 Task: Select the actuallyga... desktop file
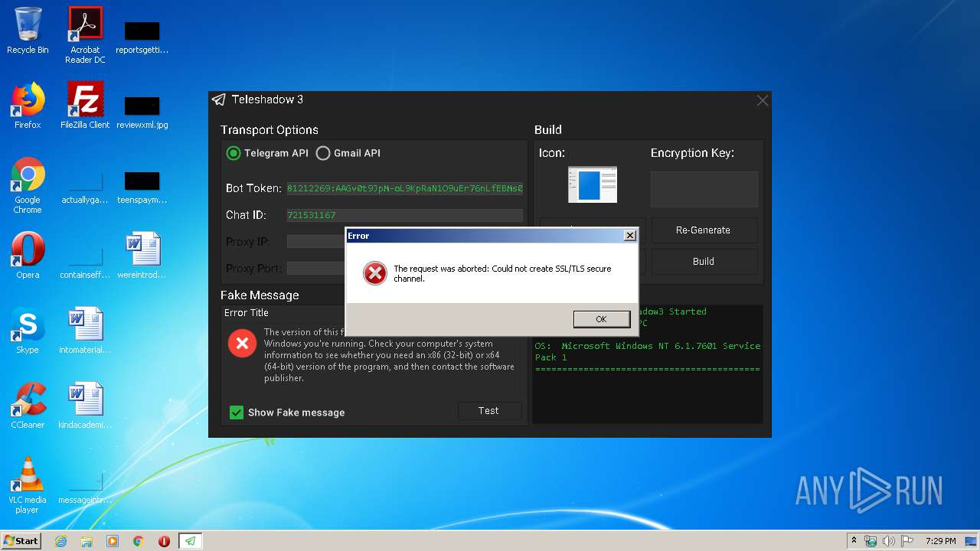(85, 188)
